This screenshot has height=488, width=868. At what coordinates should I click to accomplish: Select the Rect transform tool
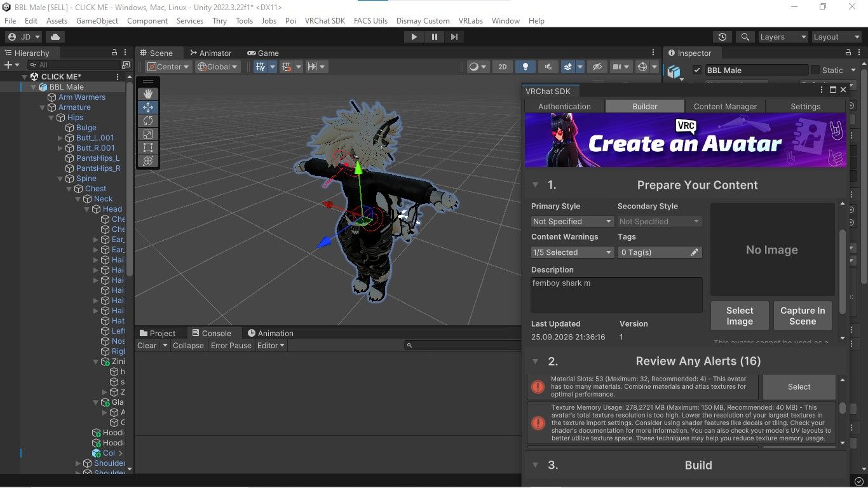click(148, 147)
